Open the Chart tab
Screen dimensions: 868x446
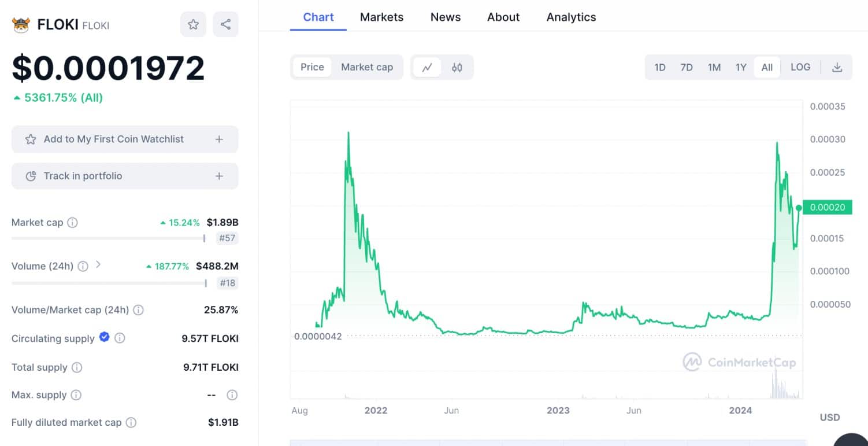(318, 17)
